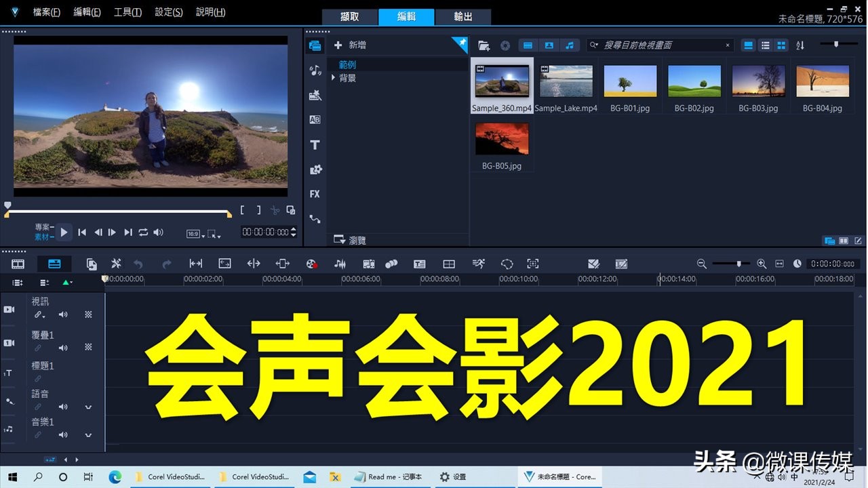Open the Title library panel
The image size is (868, 488).
coord(315,145)
